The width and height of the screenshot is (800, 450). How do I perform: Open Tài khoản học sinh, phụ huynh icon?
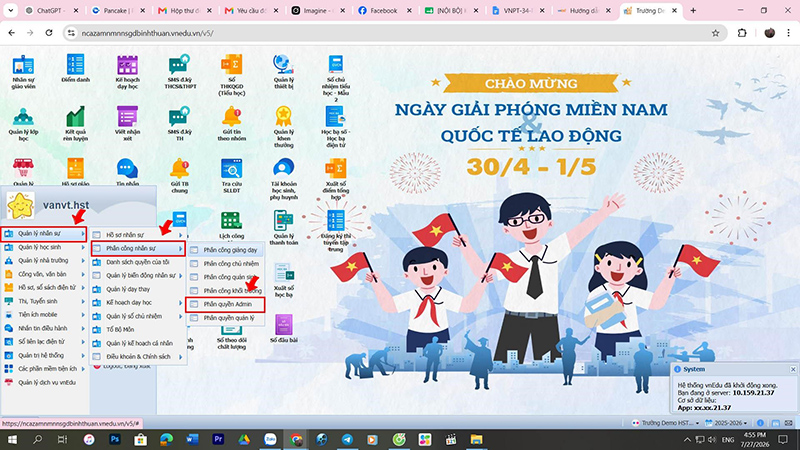point(283,179)
